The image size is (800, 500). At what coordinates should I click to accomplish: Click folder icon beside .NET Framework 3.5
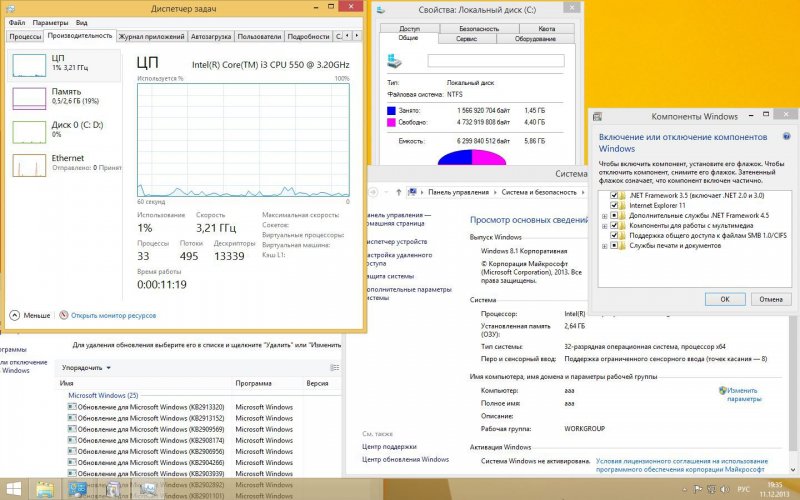(622, 195)
